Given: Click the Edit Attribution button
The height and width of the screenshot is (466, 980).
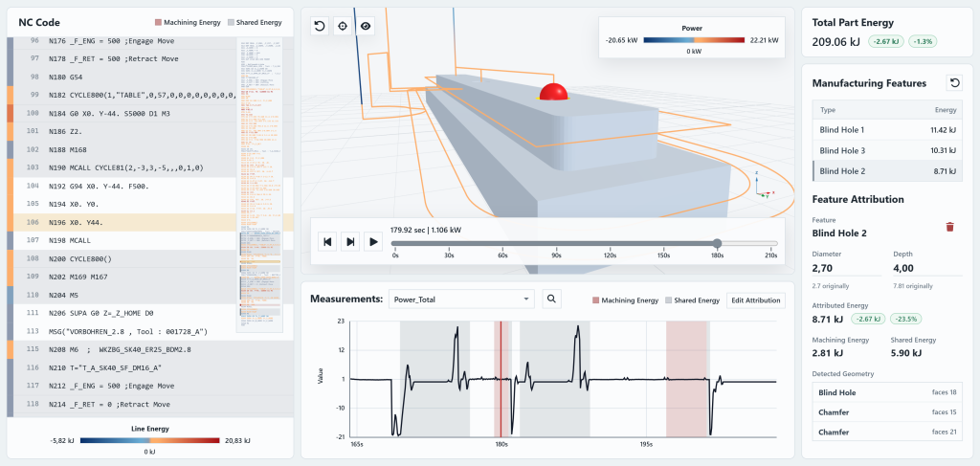Looking at the screenshot, I should tap(756, 300).
